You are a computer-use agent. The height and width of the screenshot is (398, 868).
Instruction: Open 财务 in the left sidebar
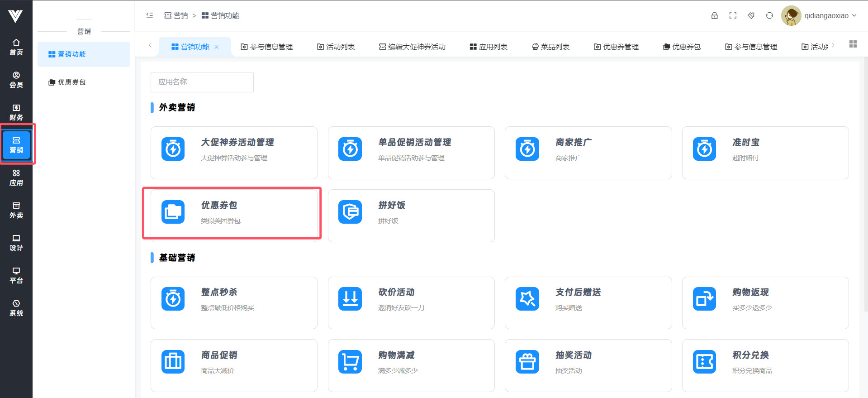(16, 112)
